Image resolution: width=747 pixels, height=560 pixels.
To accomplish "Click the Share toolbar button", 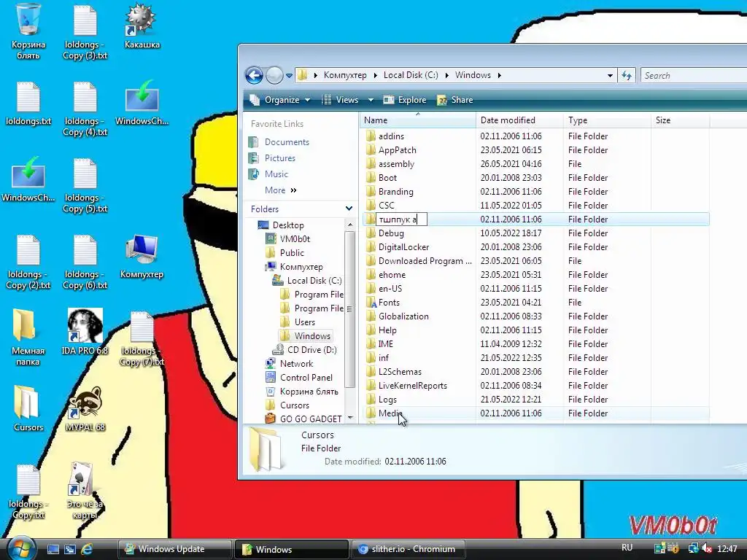I will point(455,100).
